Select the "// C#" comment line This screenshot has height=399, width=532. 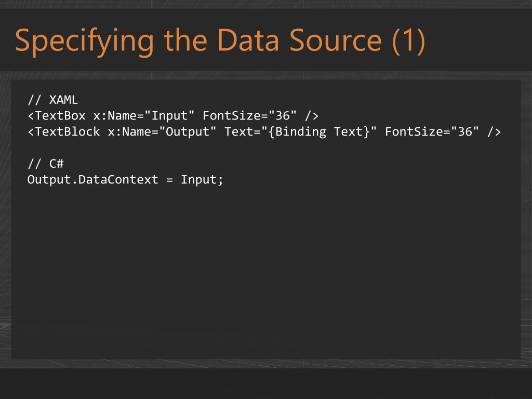click(x=45, y=164)
